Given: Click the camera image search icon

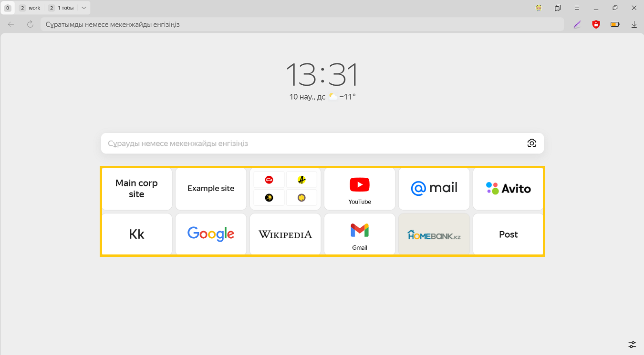Looking at the screenshot, I should coord(532,143).
